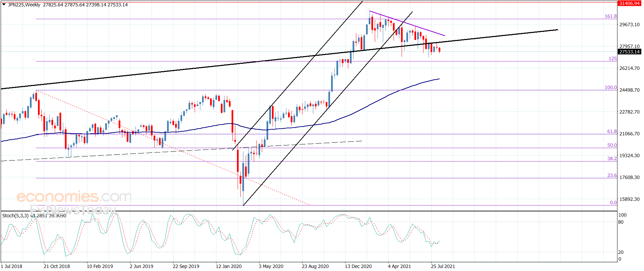Screen dimensions: 644x271
Task: Click the red 31406.94 price label
Action: 629,3
